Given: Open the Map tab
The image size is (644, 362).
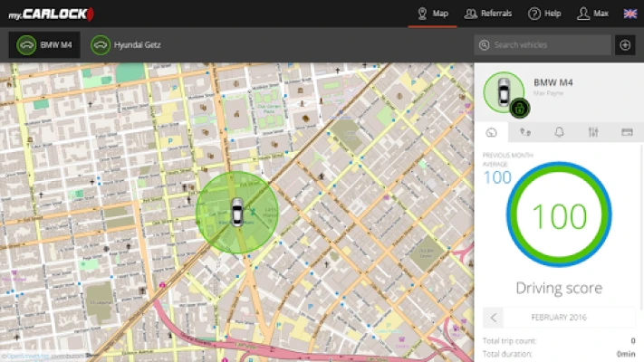Looking at the screenshot, I should 432,14.
